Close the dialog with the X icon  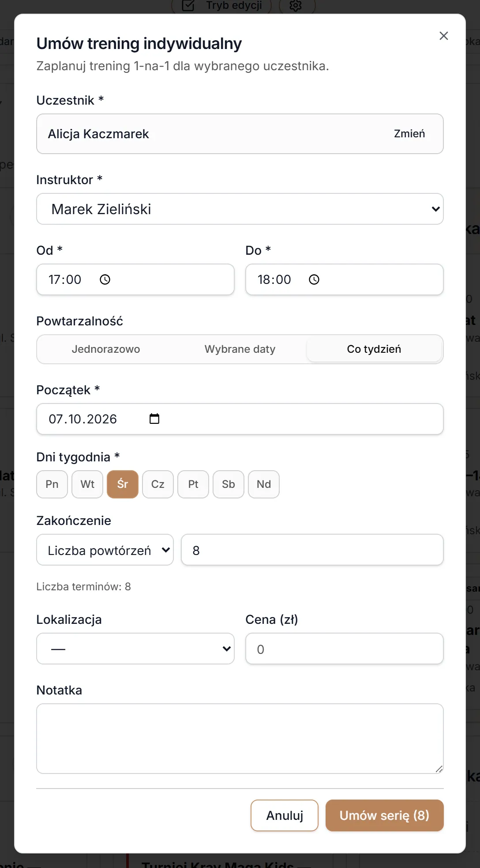(x=444, y=36)
